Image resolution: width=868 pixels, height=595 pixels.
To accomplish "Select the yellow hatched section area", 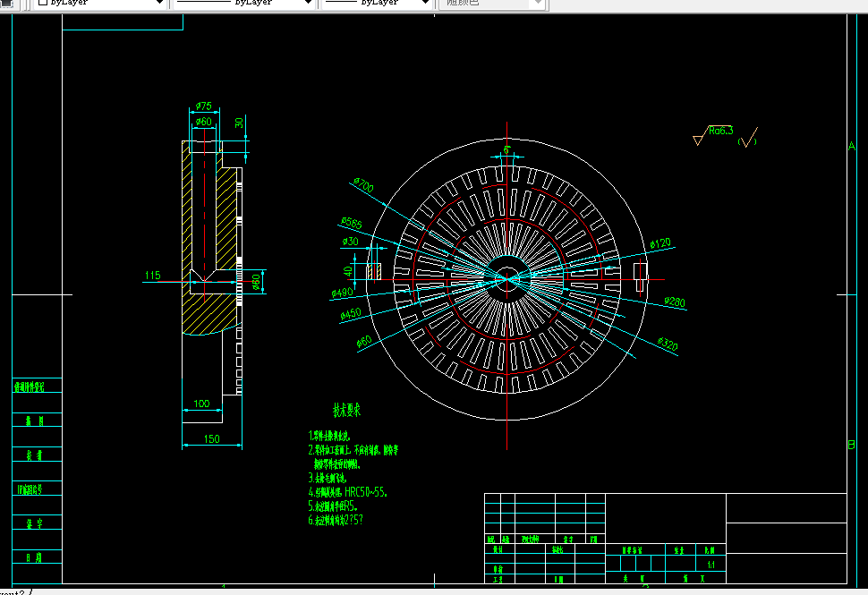I will [209, 314].
